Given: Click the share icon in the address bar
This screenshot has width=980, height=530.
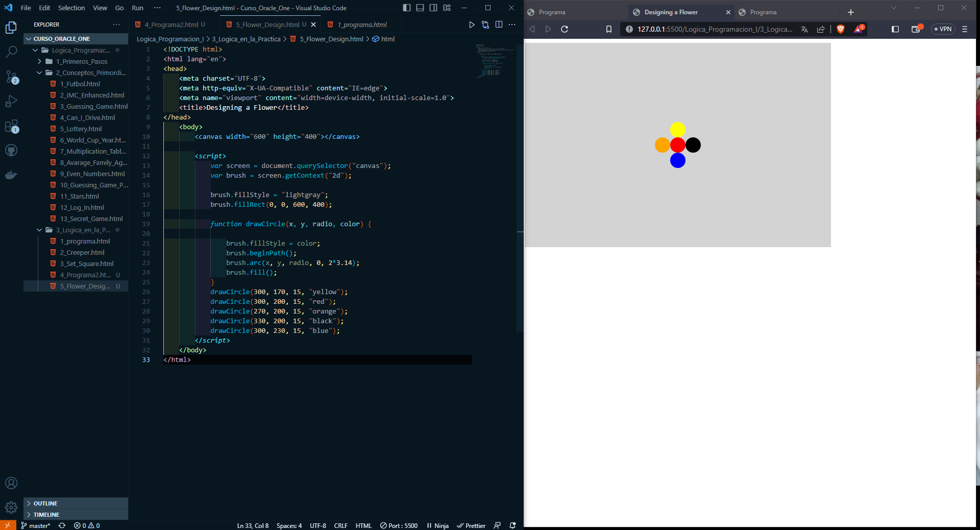Looking at the screenshot, I should click(821, 29).
